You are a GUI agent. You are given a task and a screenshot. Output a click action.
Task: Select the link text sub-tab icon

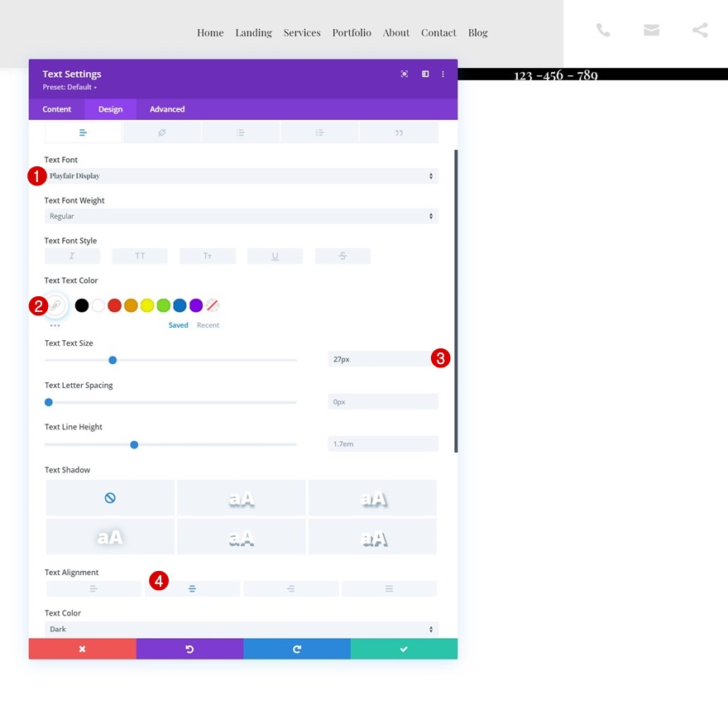pos(161,133)
